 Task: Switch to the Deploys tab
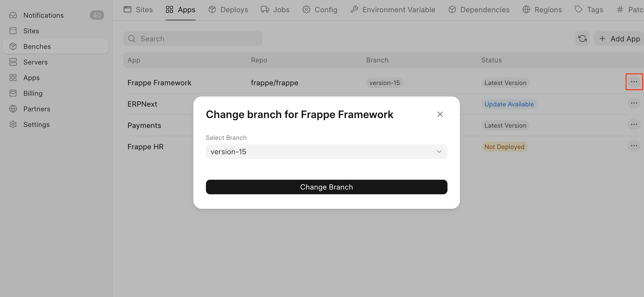pyautogui.click(x=228, y=10)
